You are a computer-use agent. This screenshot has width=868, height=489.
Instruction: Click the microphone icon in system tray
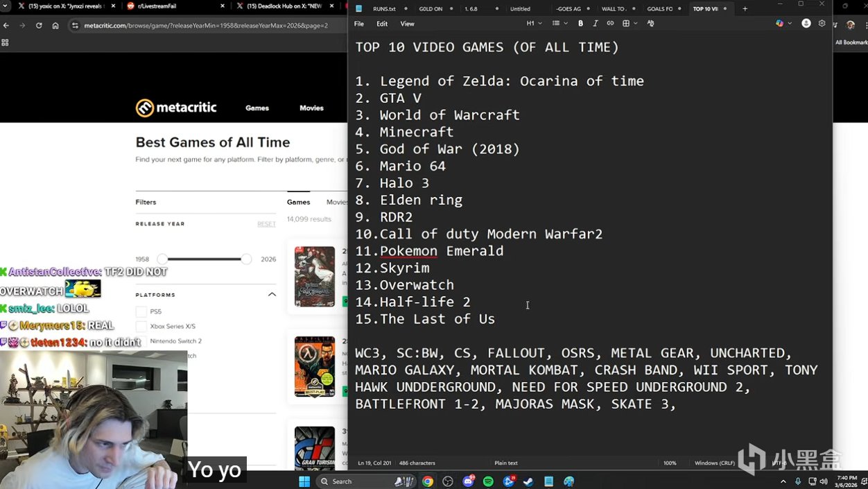tap(798, 481)
